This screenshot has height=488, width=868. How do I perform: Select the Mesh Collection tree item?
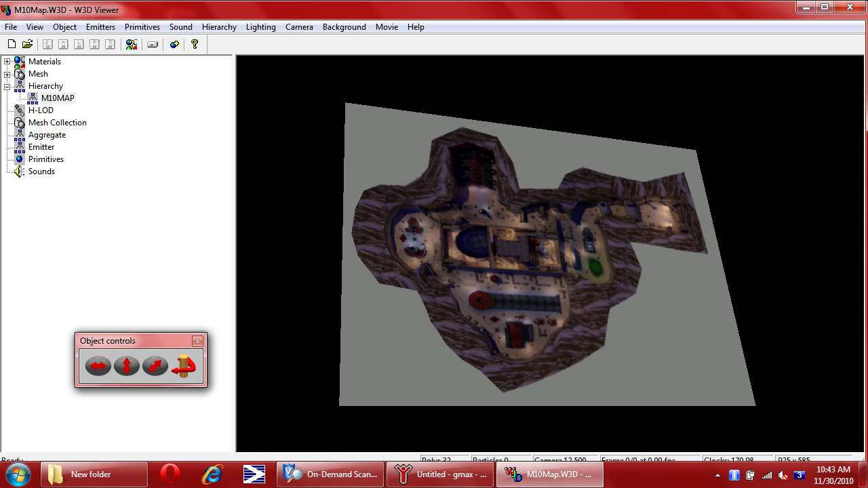(57, 123)
